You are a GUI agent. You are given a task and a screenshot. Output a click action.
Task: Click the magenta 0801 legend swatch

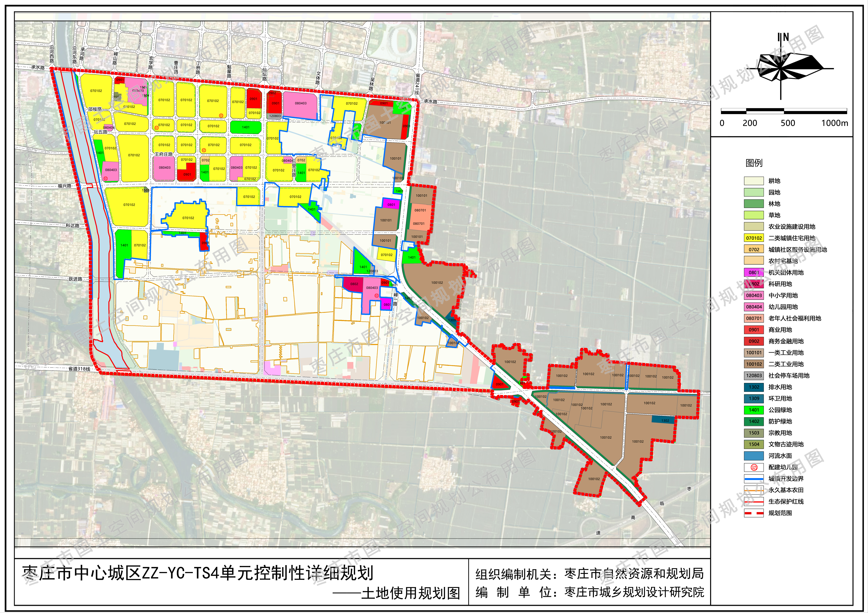point(754,273)
